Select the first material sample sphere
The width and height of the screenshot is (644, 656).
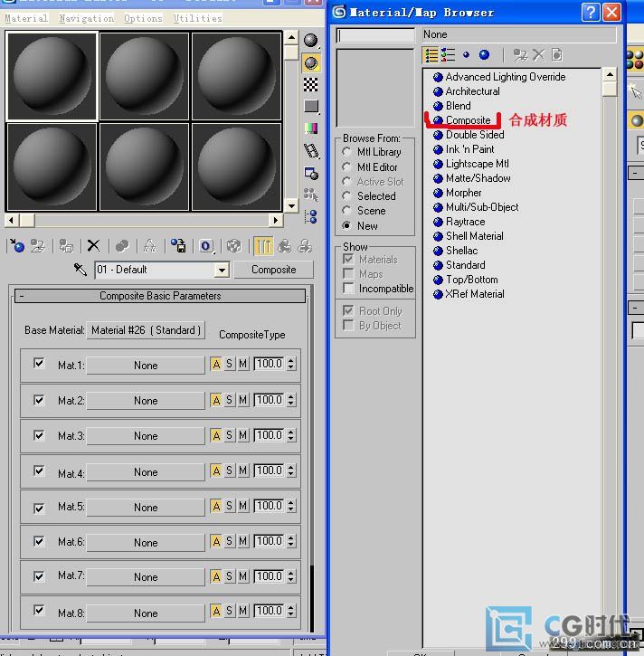(52, 76)
